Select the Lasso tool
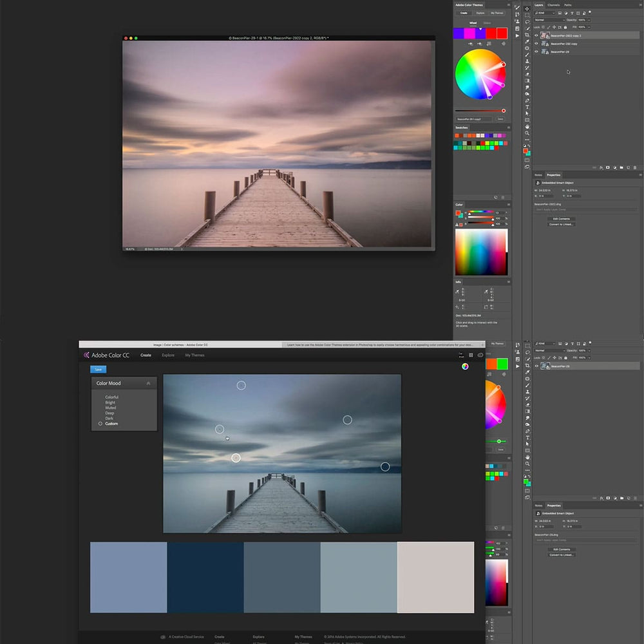 point(527,22)
